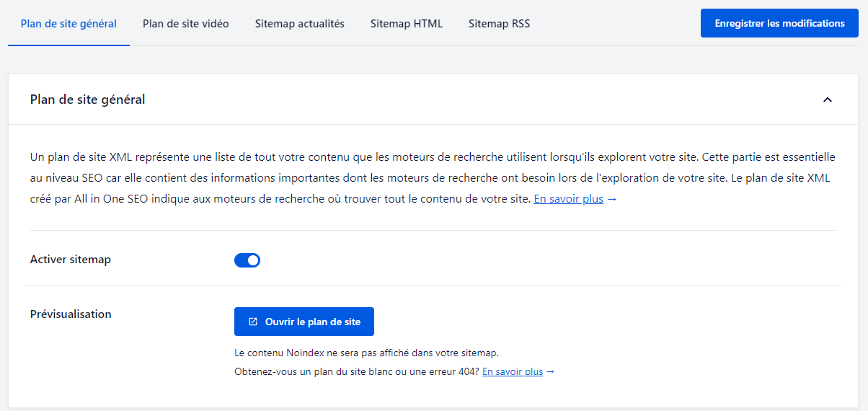Viewport: 868px width, 411px height.
Task: Open En savoir plus link in XML description
Action: pyautogui.click(x=568, y=199)
